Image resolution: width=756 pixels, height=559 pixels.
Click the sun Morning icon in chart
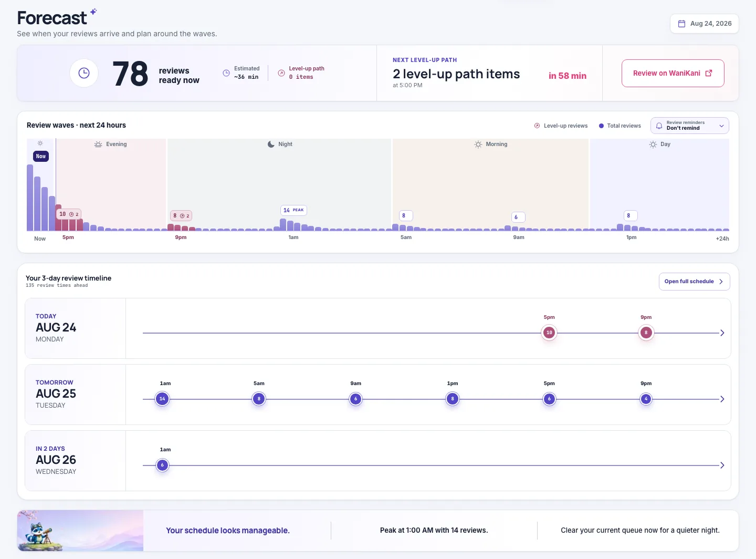(478, 144)
